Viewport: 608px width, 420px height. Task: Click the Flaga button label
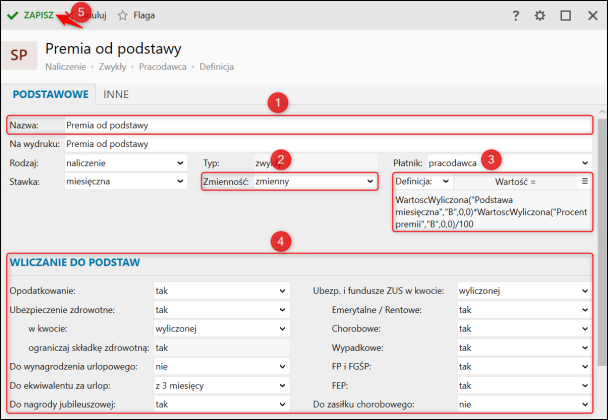(x=144, y=16)
